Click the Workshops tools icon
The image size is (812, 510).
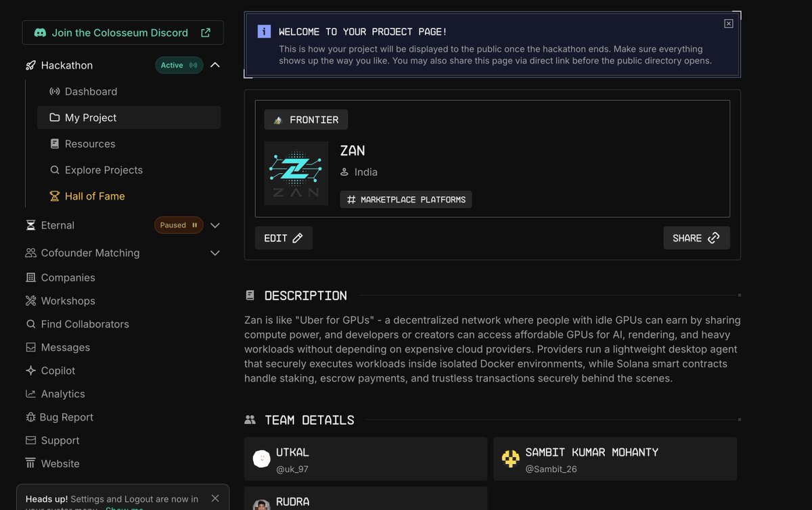(x=30, y=300)
